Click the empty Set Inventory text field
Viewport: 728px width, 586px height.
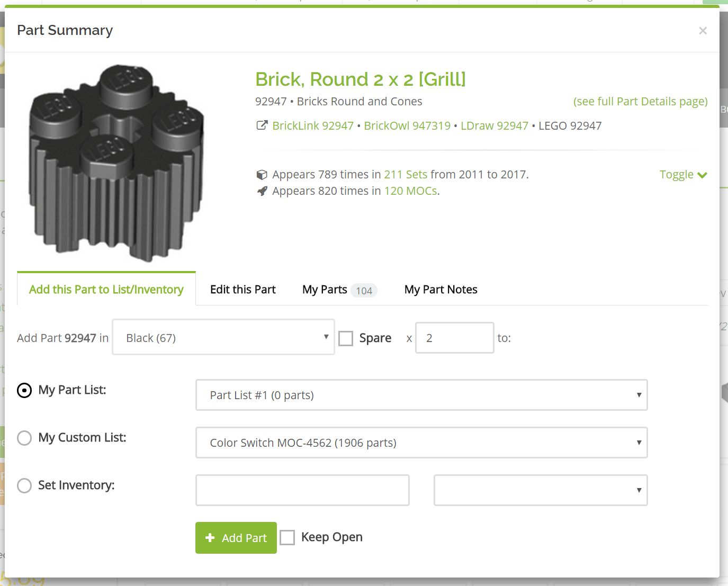tap(302, 490)
